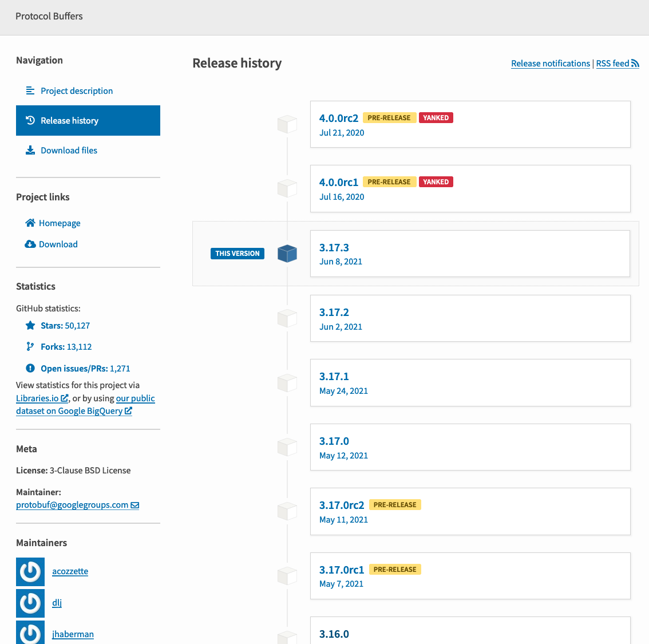The height and width of the screenshot is (644, 649).
Task: Open the Project description tab
Action: coord(77,91)
